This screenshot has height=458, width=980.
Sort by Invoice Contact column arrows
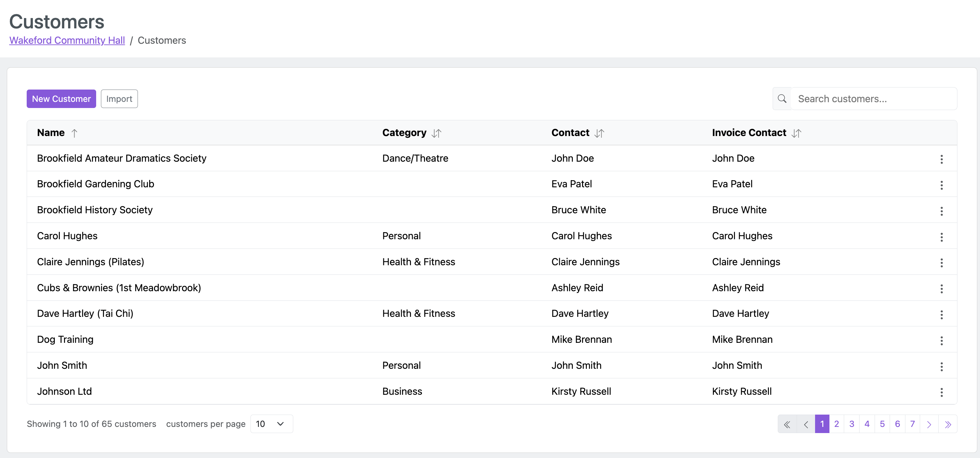click(796, 133)
